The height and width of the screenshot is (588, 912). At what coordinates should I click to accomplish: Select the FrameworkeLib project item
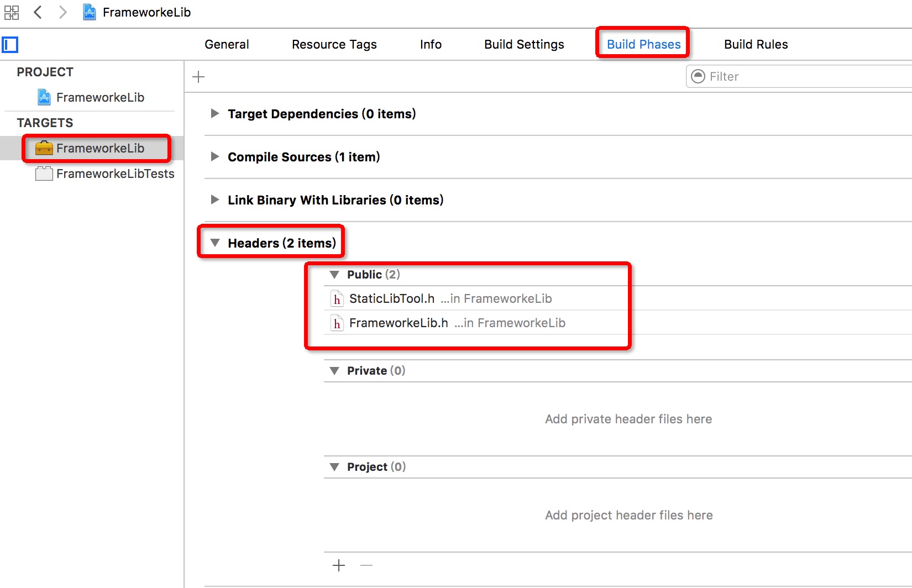point(99,98)
